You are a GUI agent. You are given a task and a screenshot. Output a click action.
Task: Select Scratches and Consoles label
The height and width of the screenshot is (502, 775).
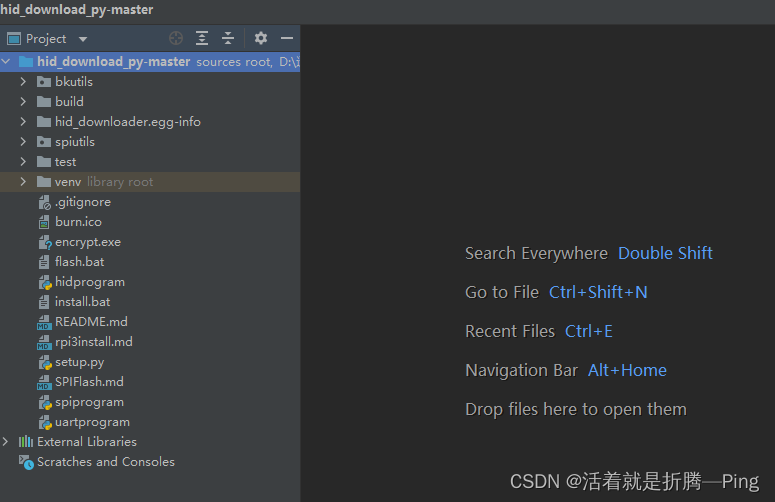point(106,462)
